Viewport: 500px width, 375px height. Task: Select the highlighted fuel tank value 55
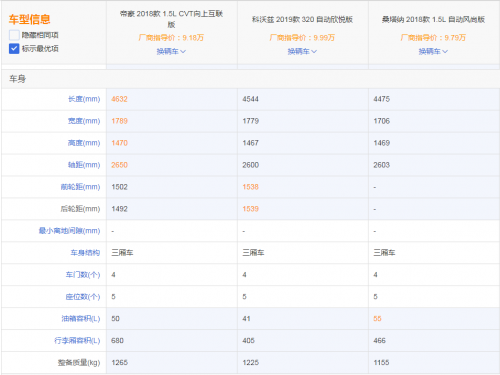(377, 319)
